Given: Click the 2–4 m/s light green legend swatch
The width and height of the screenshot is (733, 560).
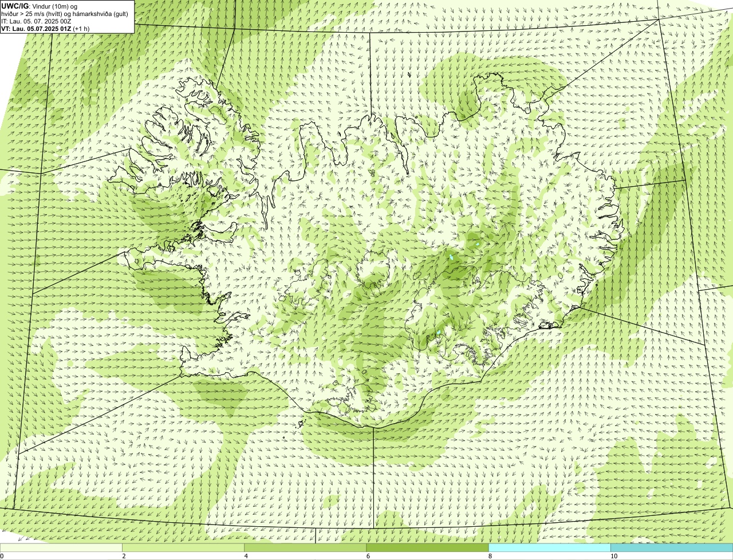Looking at the screenshot, I should (183, 547).
